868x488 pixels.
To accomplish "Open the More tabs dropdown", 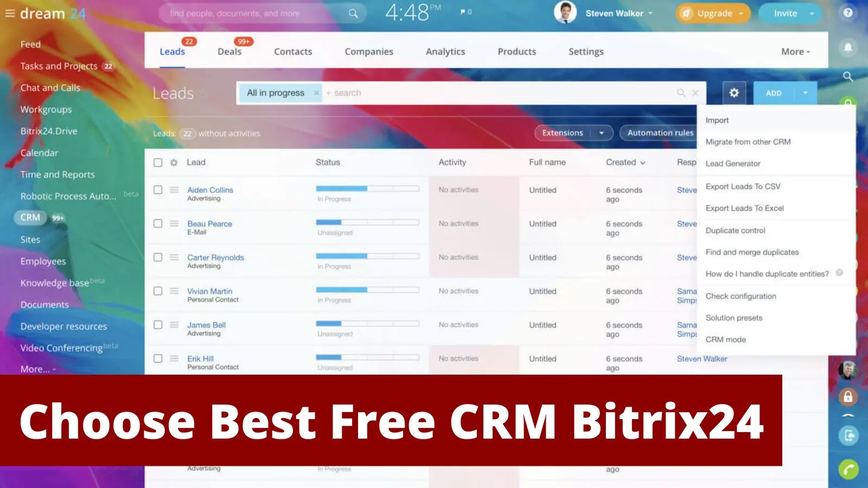I will tap(795, 52).
